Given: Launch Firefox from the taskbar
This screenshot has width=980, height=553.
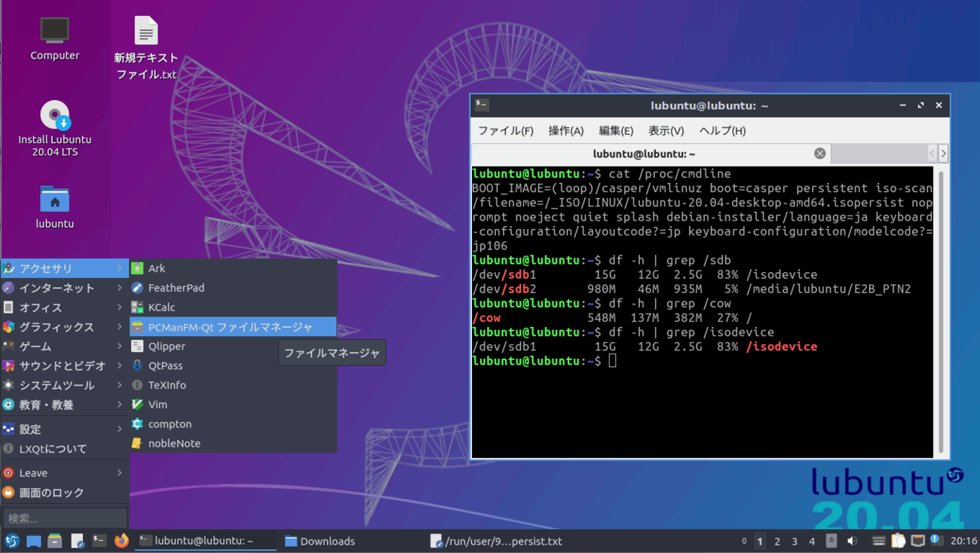Looking at the screenshot, I should click(121, 541).
